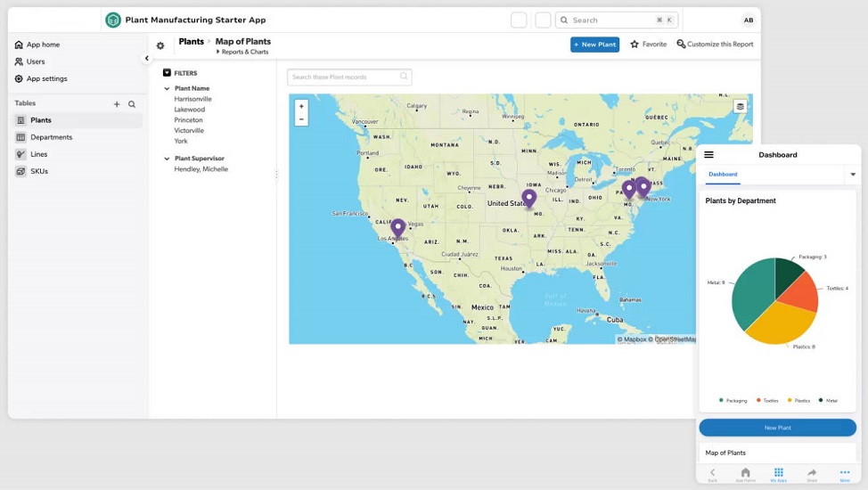Mark report as Favorite

pos(648,45)
